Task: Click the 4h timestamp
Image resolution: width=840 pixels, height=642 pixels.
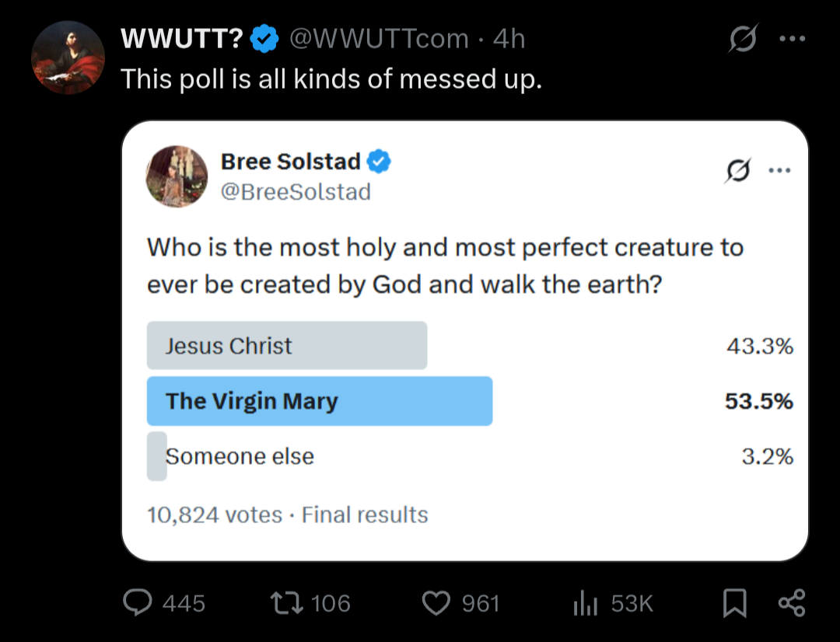Action: pos(509,38)
